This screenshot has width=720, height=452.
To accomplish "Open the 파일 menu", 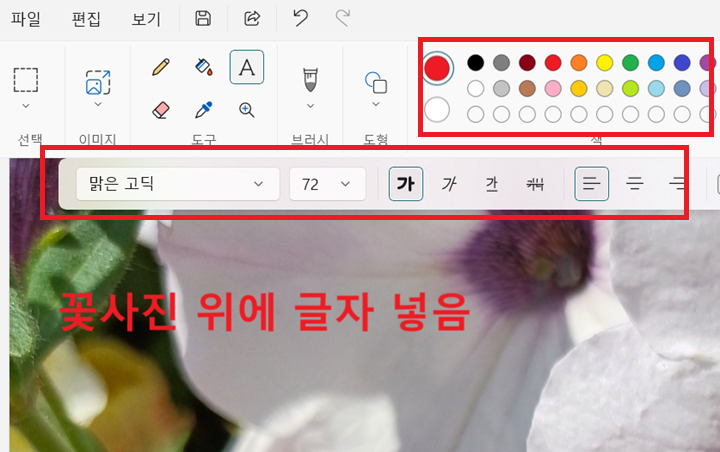I will pos(26,19).
